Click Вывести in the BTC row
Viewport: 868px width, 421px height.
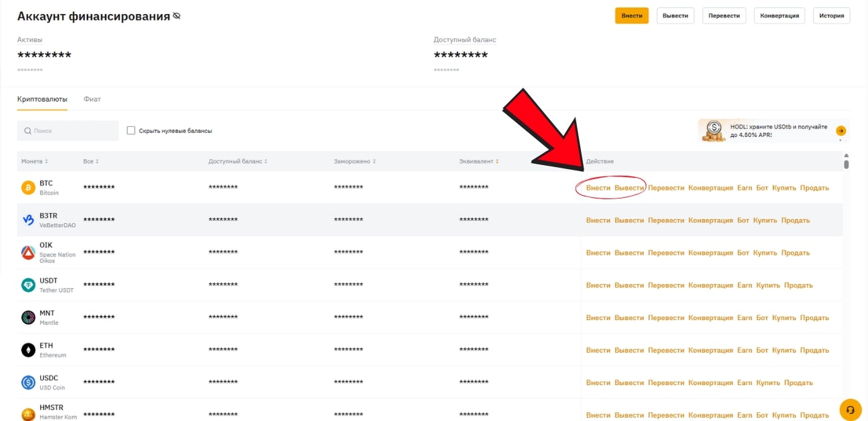click(x=629, y=188)
